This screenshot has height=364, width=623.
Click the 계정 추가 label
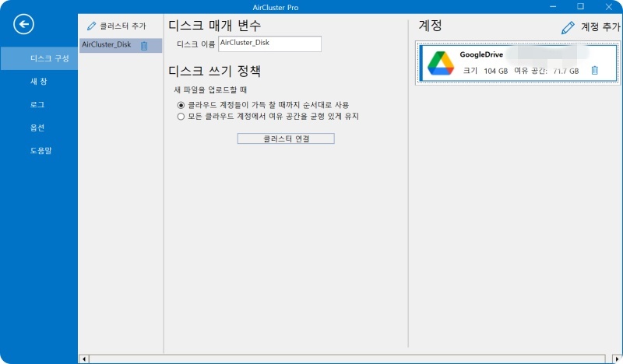click(600, 26)
